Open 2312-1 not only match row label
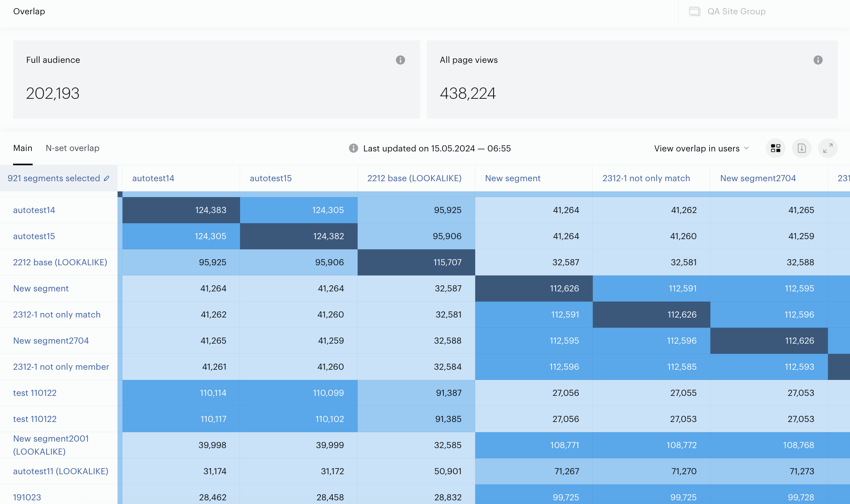The image size is (850, 504). [x=57, y=315]
